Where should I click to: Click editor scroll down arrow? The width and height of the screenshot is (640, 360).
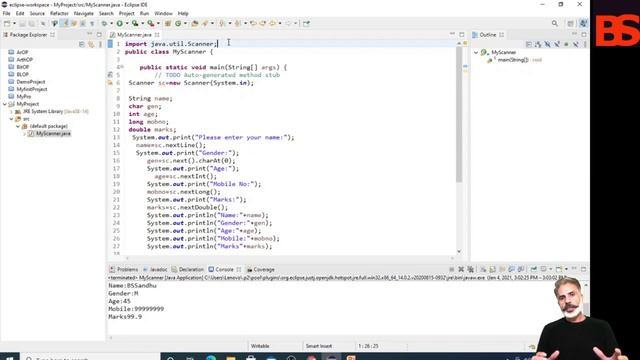[459, 251]
